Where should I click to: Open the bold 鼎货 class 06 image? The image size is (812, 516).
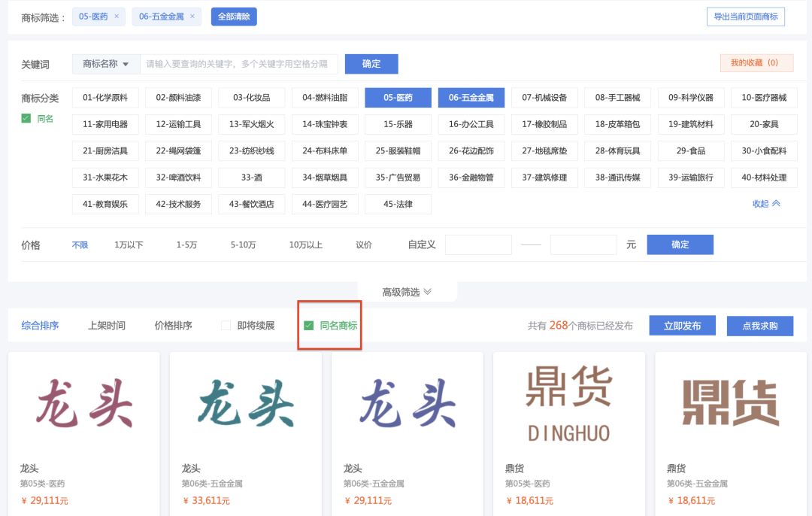730,403
